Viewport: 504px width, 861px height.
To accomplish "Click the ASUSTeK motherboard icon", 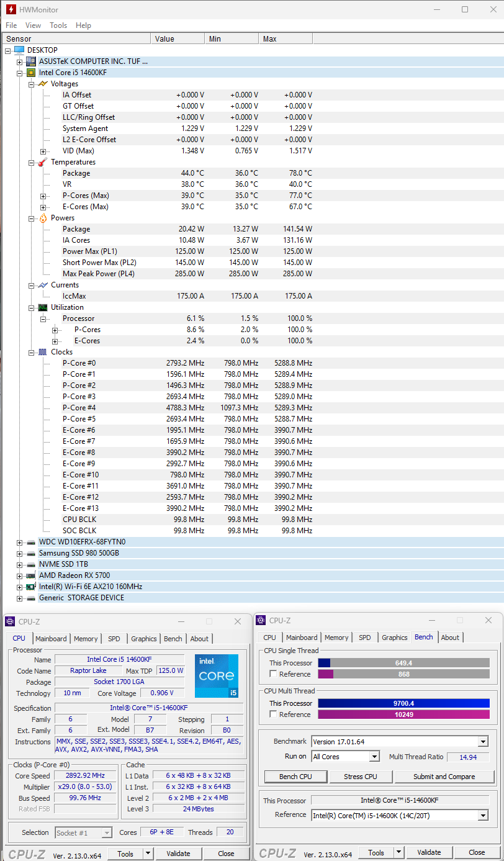I will click(31, 61).
